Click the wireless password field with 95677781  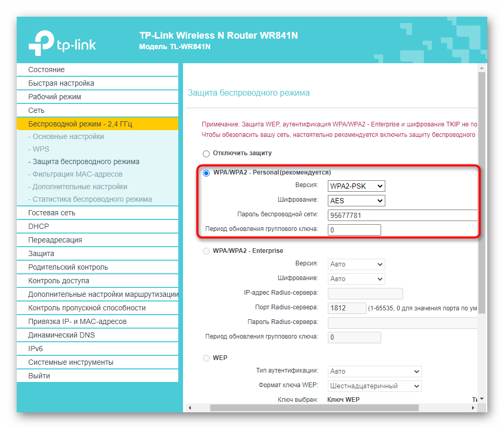(402, 215)
